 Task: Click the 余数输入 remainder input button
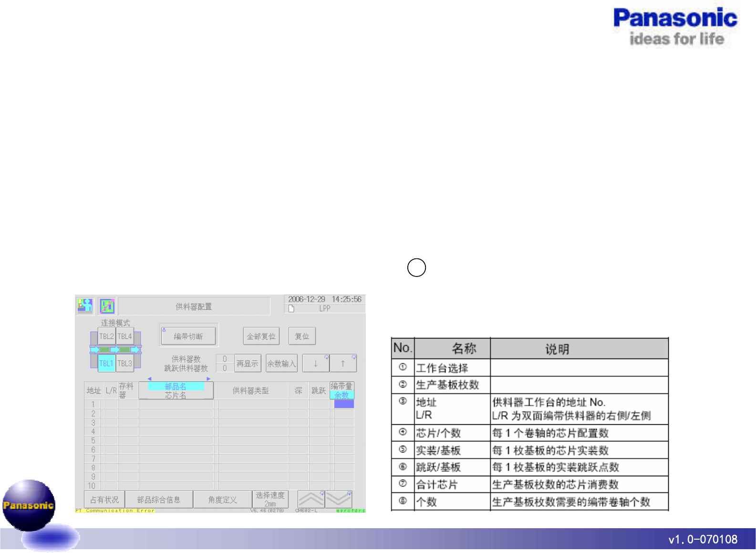tap(281, 363)
